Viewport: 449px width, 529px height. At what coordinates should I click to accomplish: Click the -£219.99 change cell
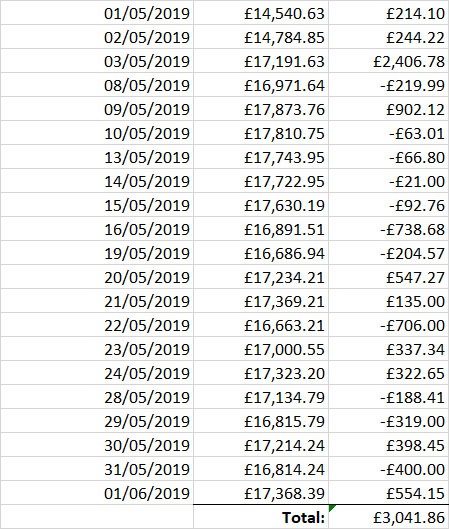389,85
